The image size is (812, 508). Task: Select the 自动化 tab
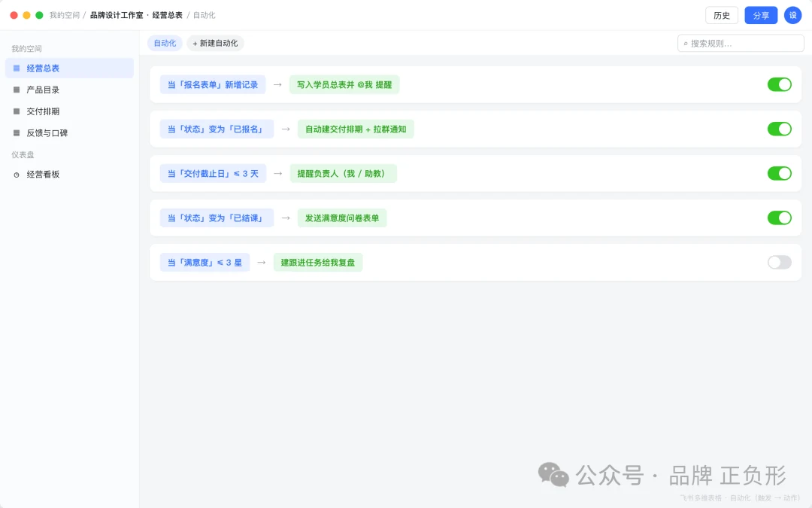click(165, 43)
